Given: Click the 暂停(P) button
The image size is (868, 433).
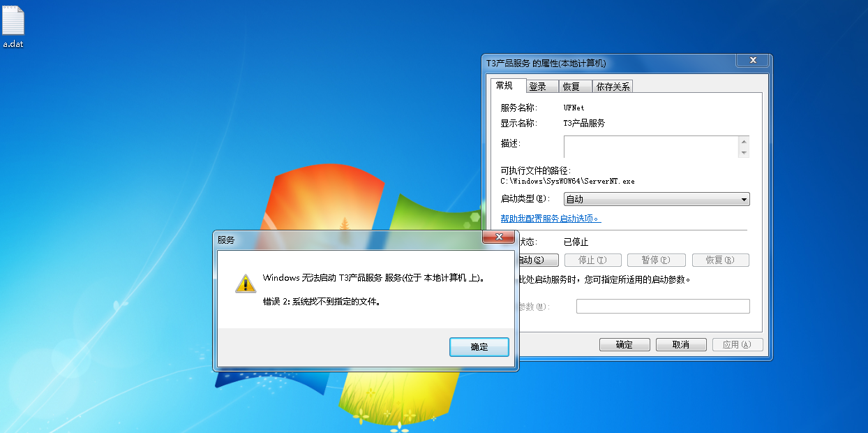Looking at the screenshot, I should click(x=655, y=260).
